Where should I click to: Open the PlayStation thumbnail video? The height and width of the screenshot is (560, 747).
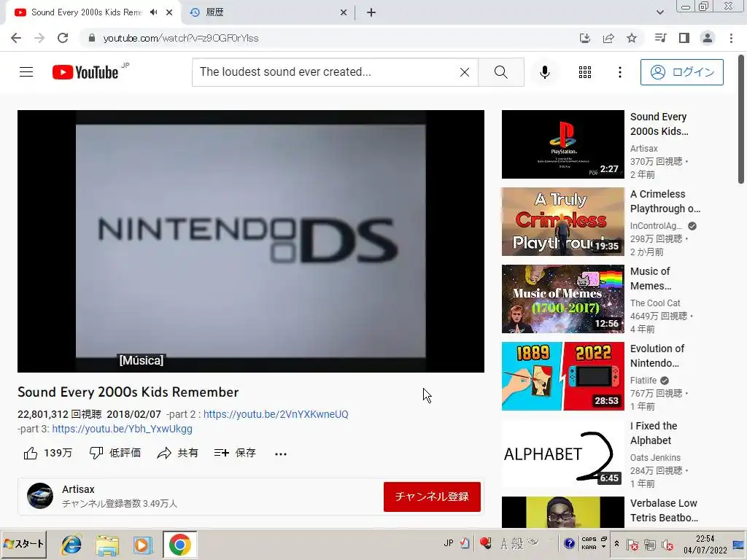[562, 144]
